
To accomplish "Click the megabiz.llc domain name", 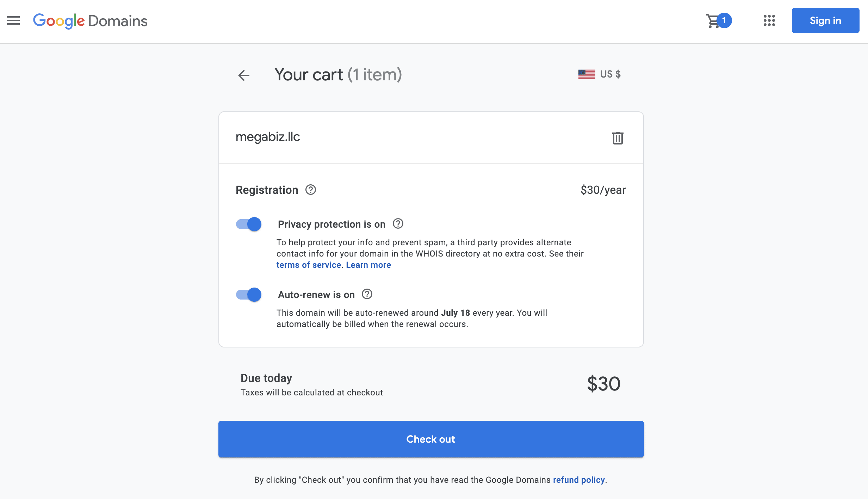I will click(268, 137).
